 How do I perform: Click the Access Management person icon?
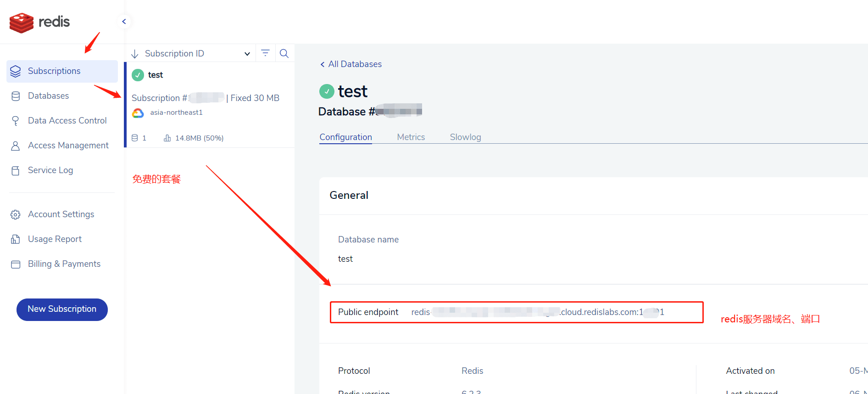pos(16,146)
